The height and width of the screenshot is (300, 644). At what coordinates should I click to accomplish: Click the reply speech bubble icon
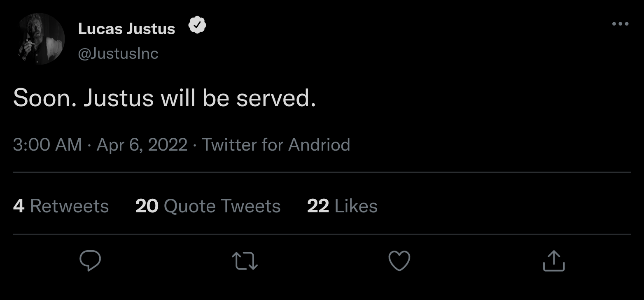[x=90, y=261]
